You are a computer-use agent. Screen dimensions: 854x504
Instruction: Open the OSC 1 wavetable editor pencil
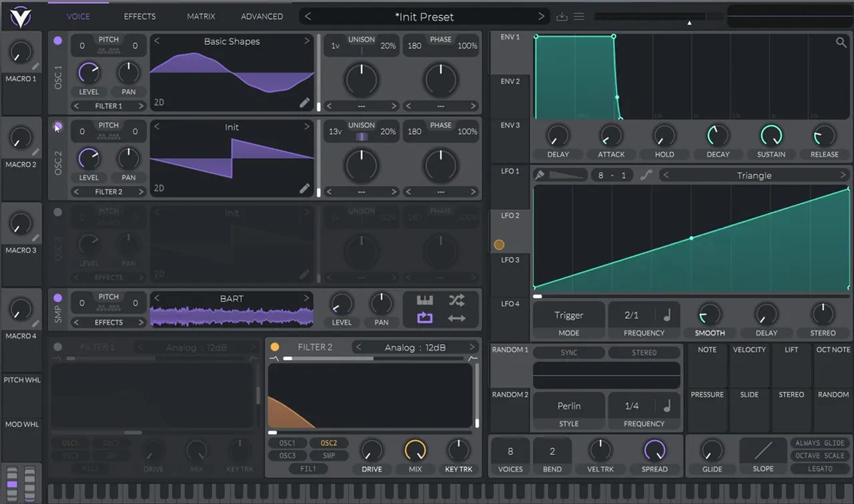pyautogui.click(x=305, y=103)
